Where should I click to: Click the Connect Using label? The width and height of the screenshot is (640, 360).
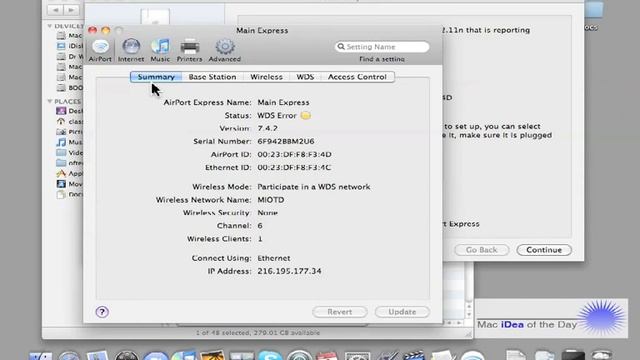click(x=221, y=258)
